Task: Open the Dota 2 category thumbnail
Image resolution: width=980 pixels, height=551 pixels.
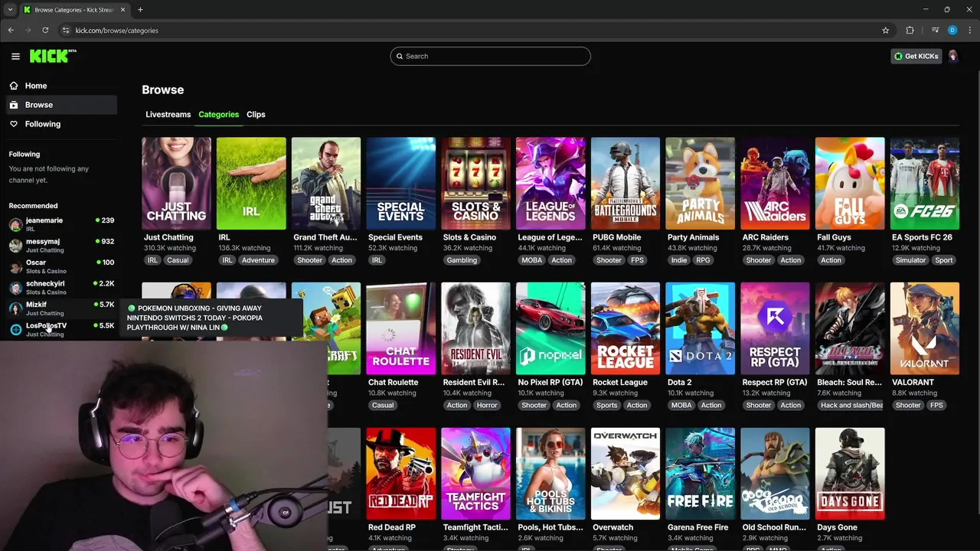Action: 700,328
